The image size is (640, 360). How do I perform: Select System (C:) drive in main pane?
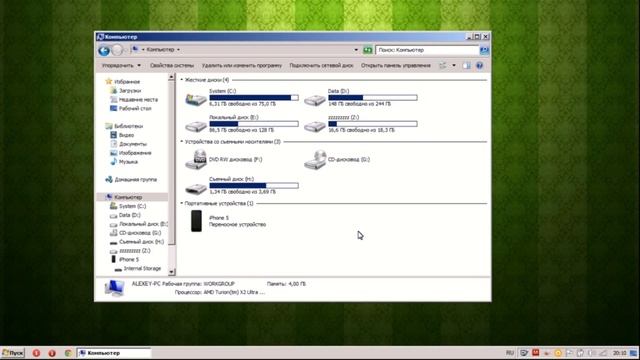[242, 98]
